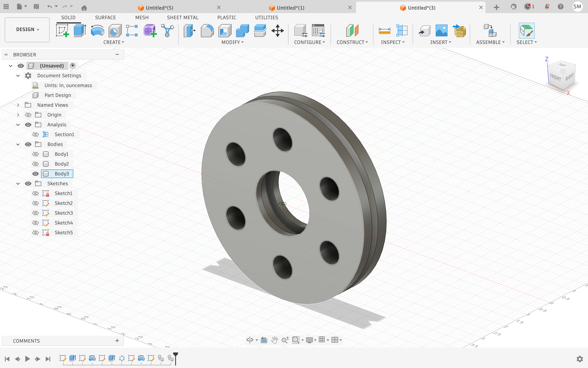Show the Origin folder visibility

coord(28,115)
